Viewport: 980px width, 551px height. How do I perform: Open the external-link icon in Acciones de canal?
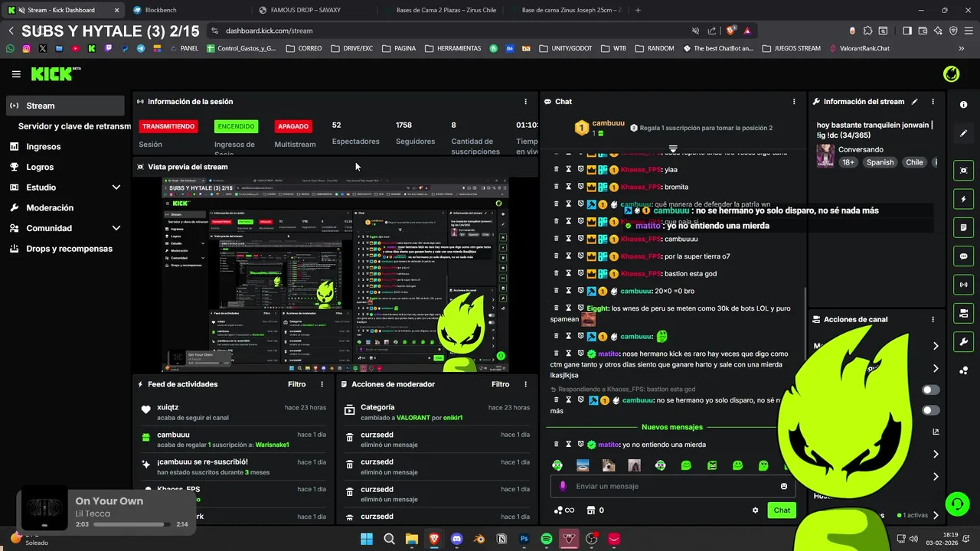tap(935, 432)
